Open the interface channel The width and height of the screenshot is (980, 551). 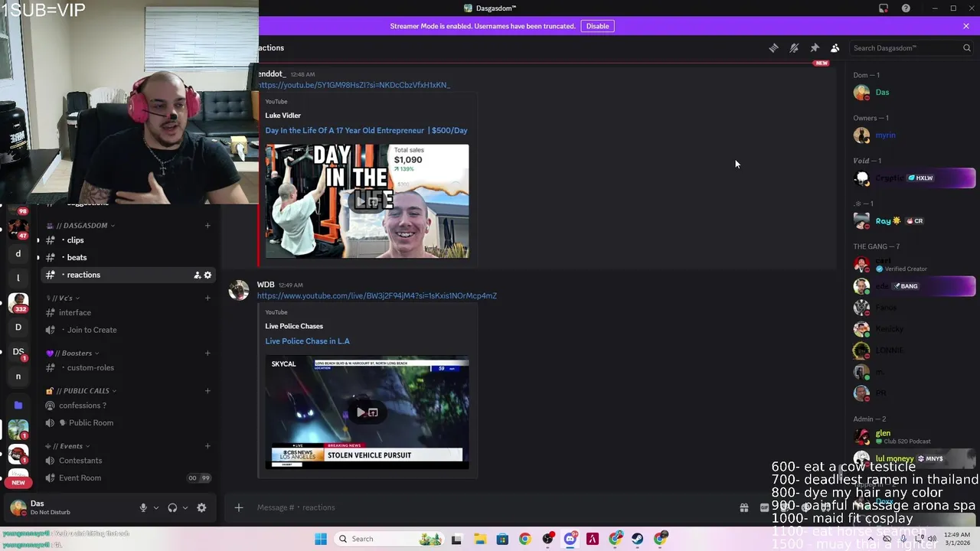point(126,312)
